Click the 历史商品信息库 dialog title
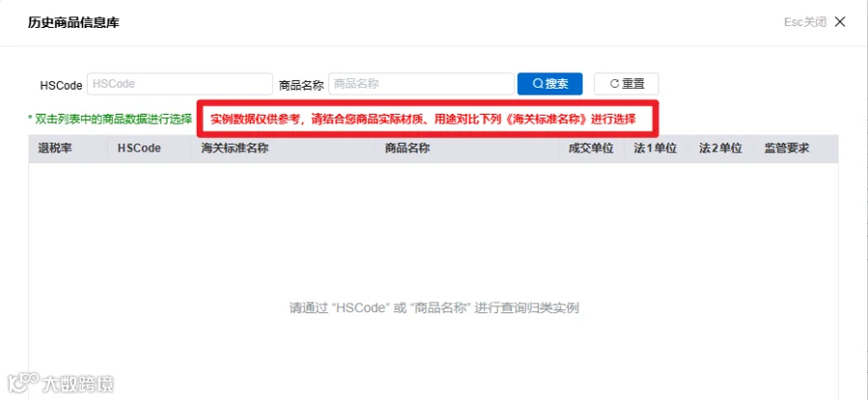The height and width of the screenshot is (400, 868). click(x=73, y=23)
